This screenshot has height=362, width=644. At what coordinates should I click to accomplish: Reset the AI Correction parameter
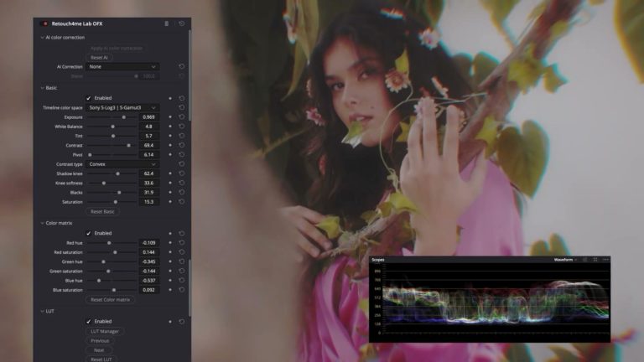coord(181,66)
